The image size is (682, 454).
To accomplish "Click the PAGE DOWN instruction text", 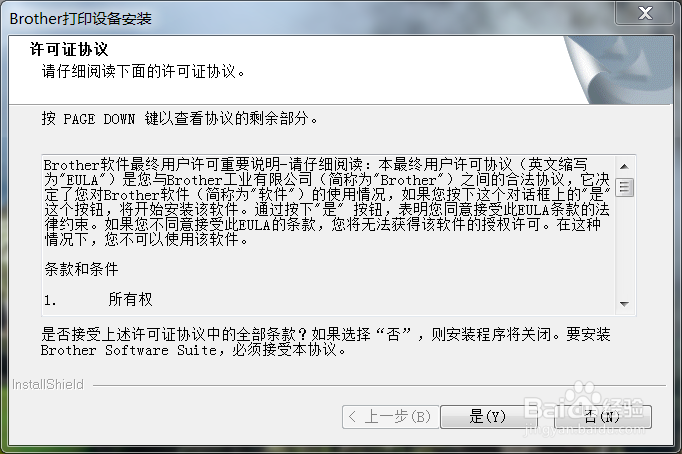I will 180,118.
